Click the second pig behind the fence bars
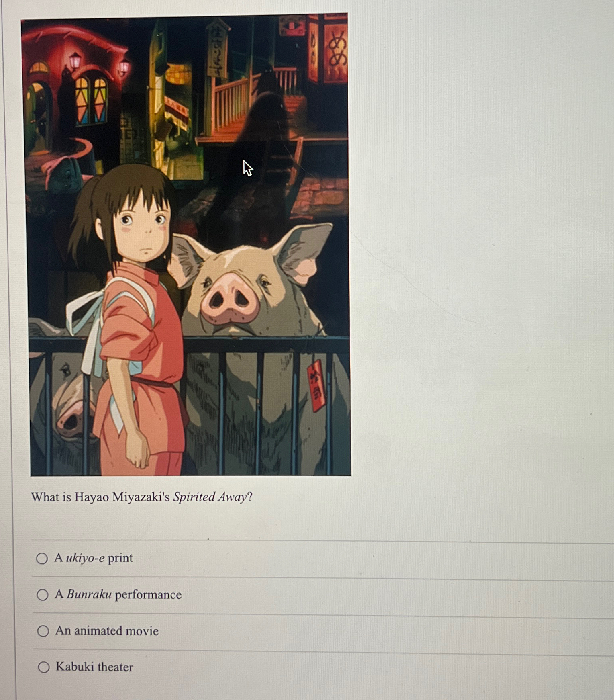Screen dimensions: 614x700 click(64, 398)
